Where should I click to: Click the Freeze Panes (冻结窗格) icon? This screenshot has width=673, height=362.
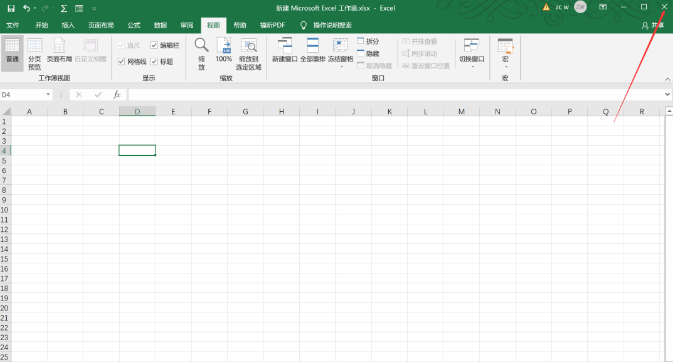tap(340, 46)
